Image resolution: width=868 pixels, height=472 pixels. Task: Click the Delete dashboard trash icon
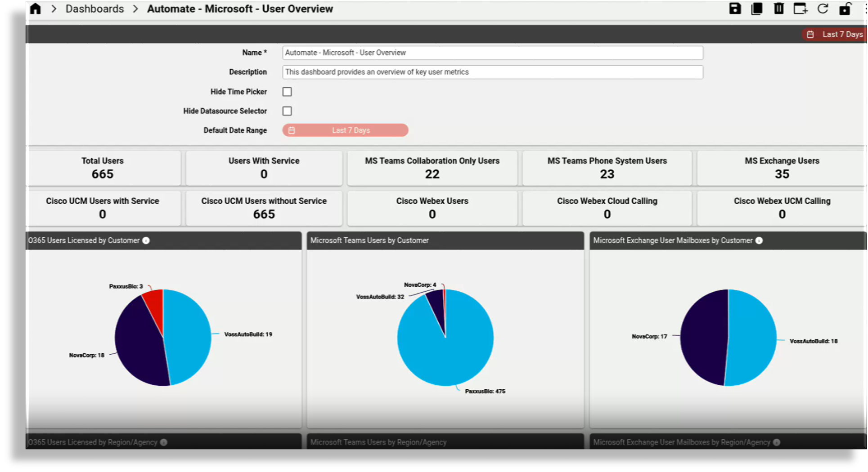click(778, 9)
